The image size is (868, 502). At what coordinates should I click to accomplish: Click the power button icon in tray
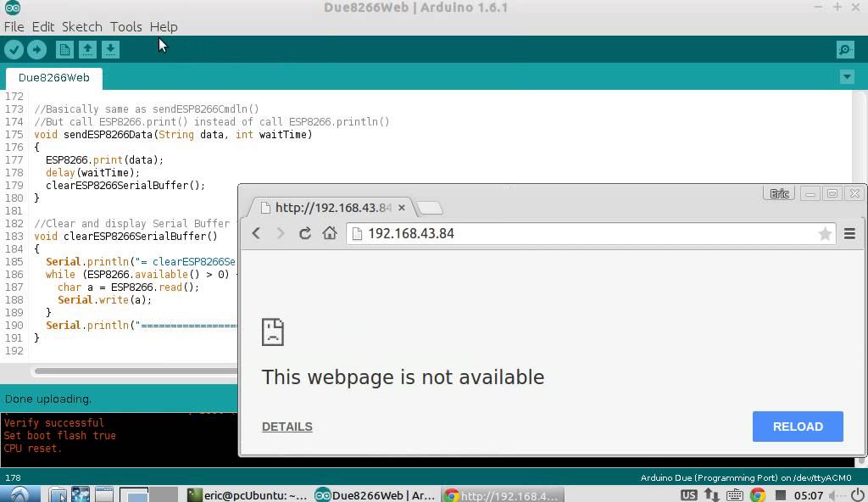pos(858,495)
